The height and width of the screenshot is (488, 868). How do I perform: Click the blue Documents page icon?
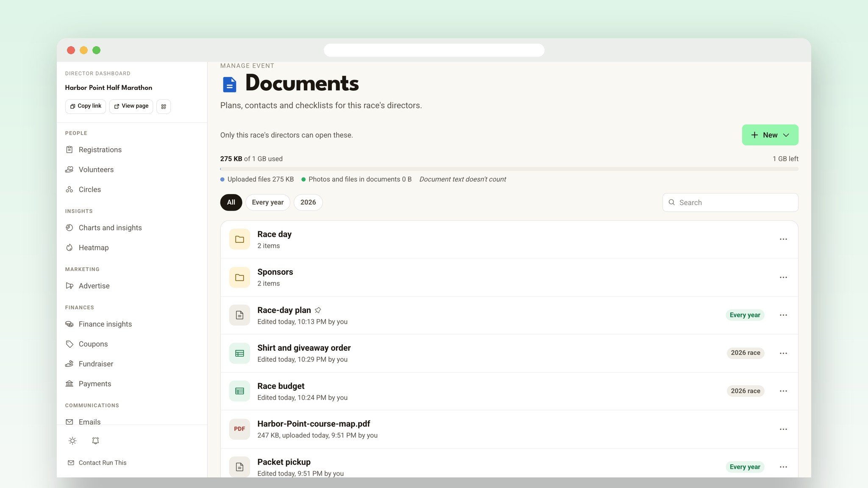[229, 84]
